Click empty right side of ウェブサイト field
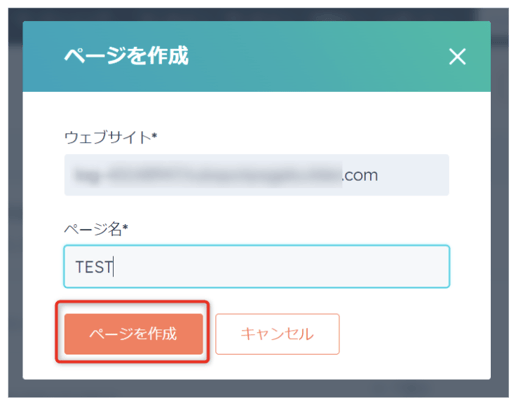The image size is (516, 405). 413,175
